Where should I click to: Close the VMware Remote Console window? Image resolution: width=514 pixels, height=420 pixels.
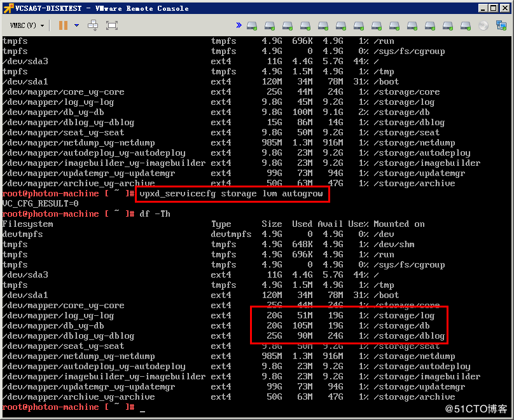(505, 8)
